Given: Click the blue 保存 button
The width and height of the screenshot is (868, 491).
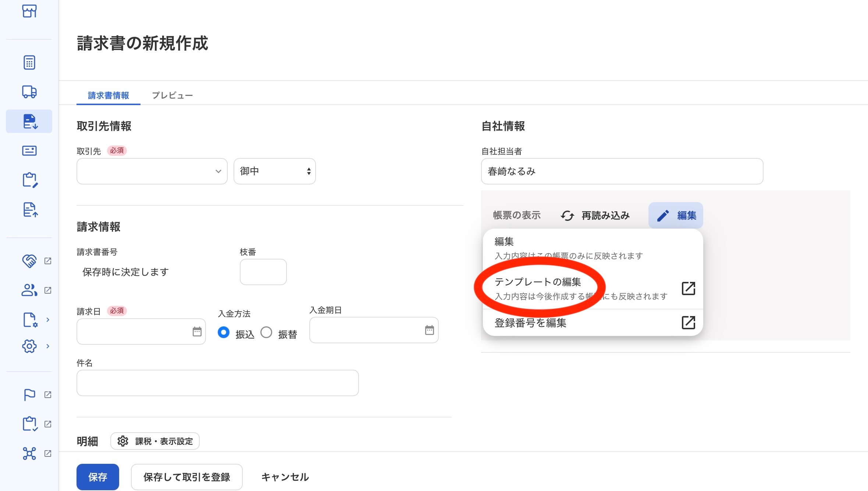Looking at the screenshot, I should point(98,477).
